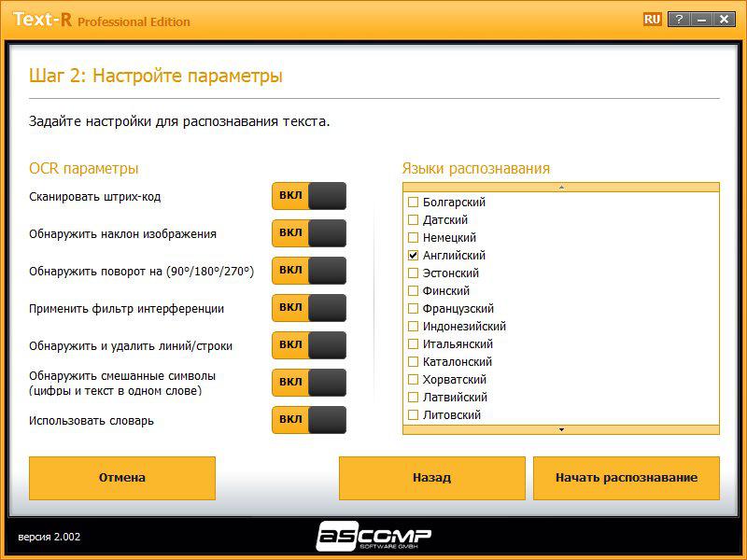747x560 pixels.
Task: Toggle the Использовать словарь switch
Action: tap(309, 419)
